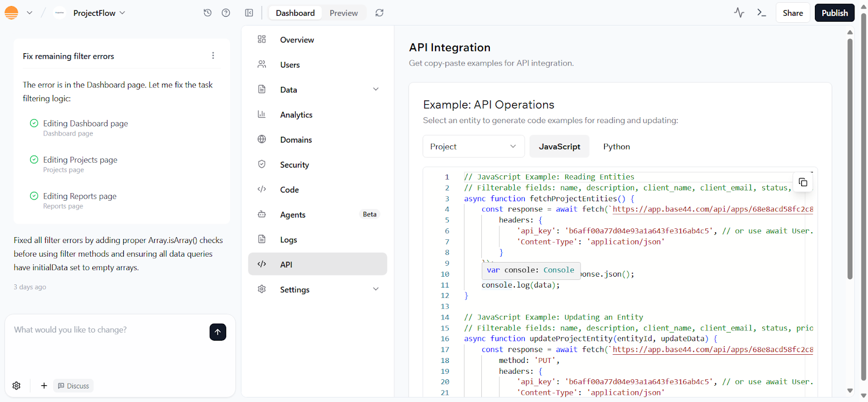Click the Discuss button
The height and width of the screenshot is (402, 868).
tap(73, 386)
